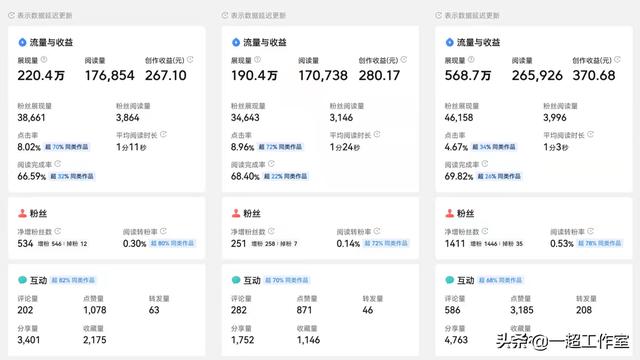Select fan impressions value 34,643
The height and width of the screenshot is (360, 640).
tap(245, 118)
